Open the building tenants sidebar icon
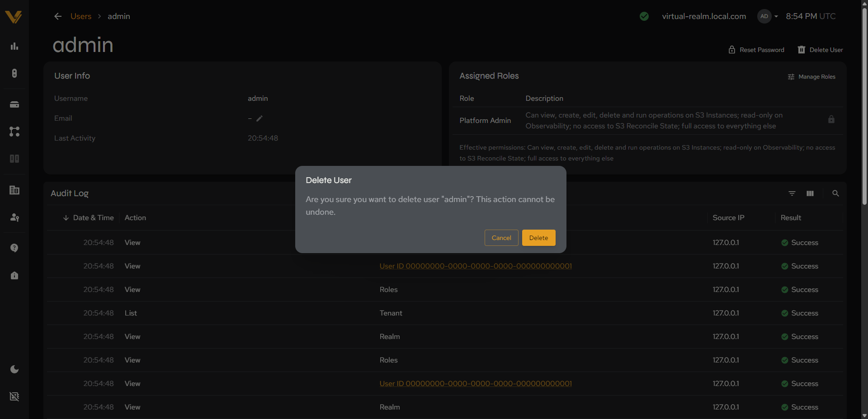 point(14,190)
